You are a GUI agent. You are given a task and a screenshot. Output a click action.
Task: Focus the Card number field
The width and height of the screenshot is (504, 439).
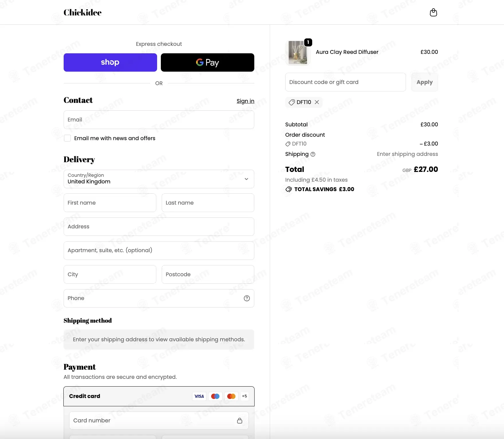pyautogui.click(x=159, y=420)
